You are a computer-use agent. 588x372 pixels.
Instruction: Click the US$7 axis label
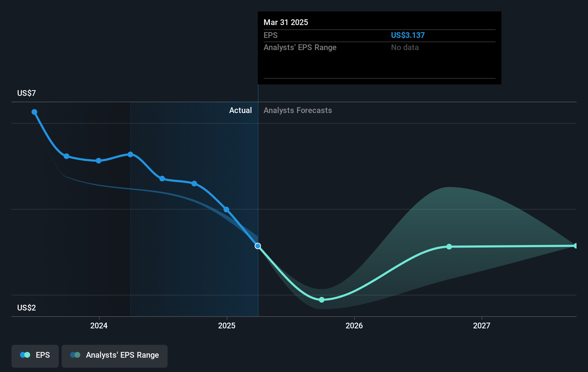[26, 93]
